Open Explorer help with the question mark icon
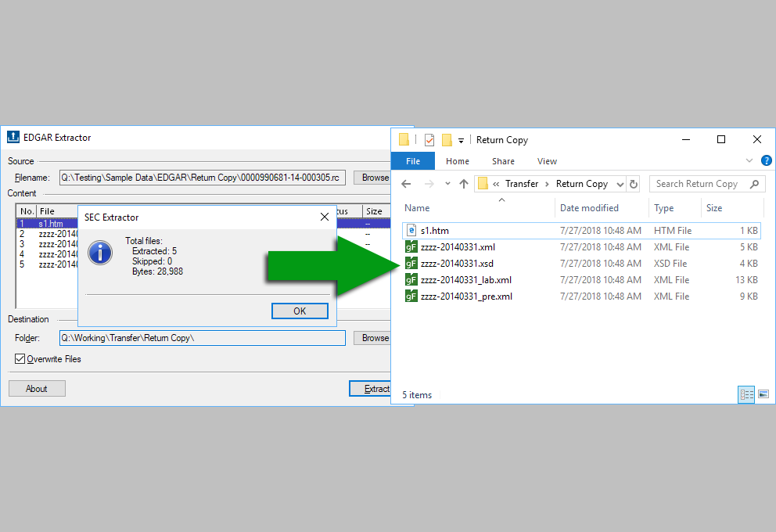The width and height of the screenshot is (776, 532). coord(766,160)
